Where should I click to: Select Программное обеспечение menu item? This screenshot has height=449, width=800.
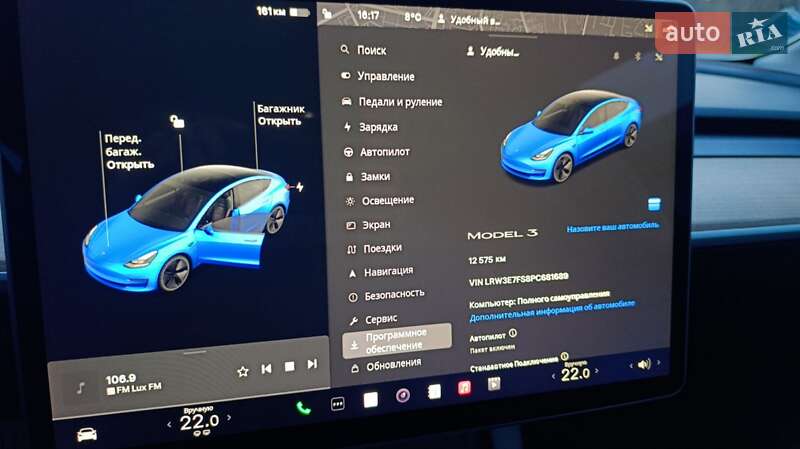[397, 340]
